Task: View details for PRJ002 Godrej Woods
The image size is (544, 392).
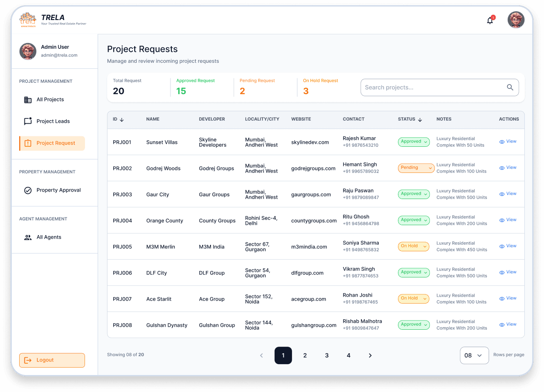Action: click(508, 168)
